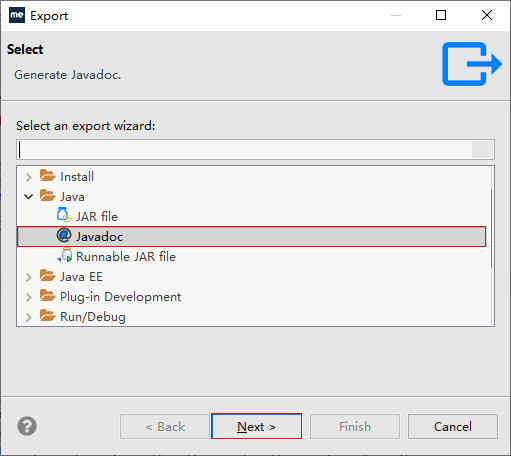Click the wizard list vertical scrollbar
This screenshot has width=511, height=456.
point(491,228)
